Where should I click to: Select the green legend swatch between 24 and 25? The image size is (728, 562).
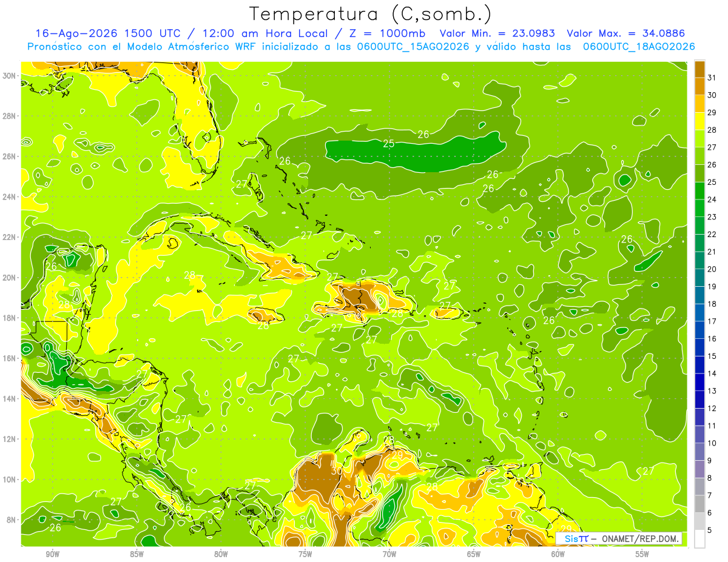point(699,190)
